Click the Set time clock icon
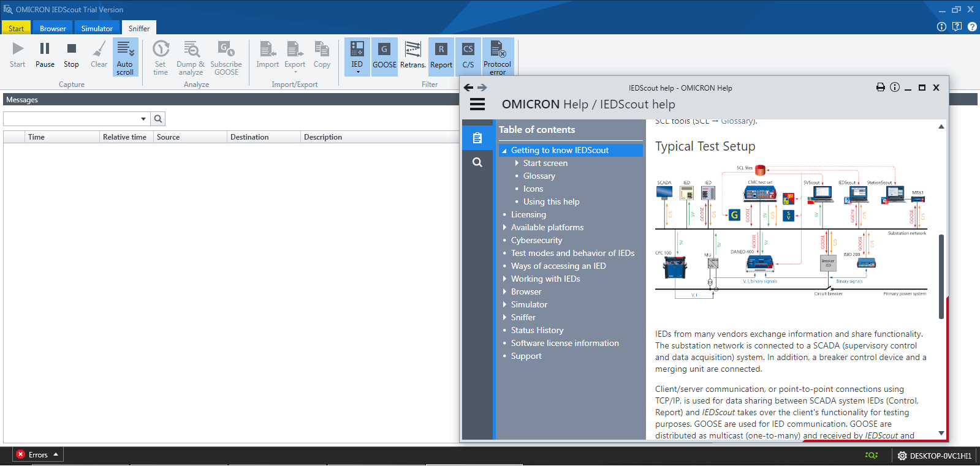The height and width of the screenshot is (466, 980). pyautogui.click(x=161, y=49)
